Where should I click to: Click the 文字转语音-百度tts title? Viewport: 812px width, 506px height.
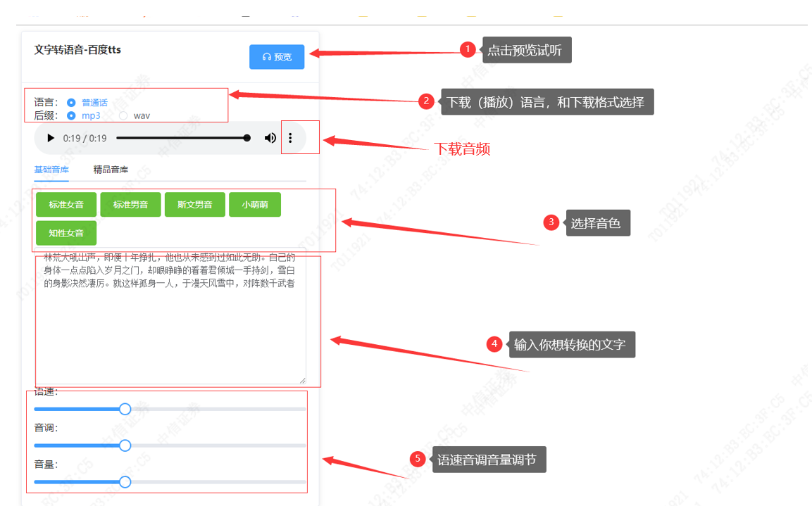click(77, 50)
